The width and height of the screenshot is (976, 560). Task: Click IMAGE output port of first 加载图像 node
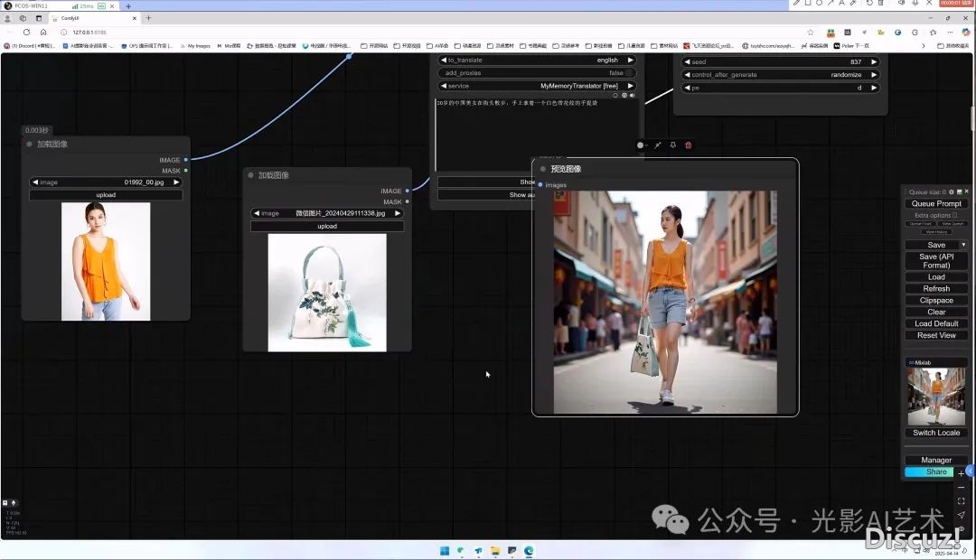(x=186, y=160)
